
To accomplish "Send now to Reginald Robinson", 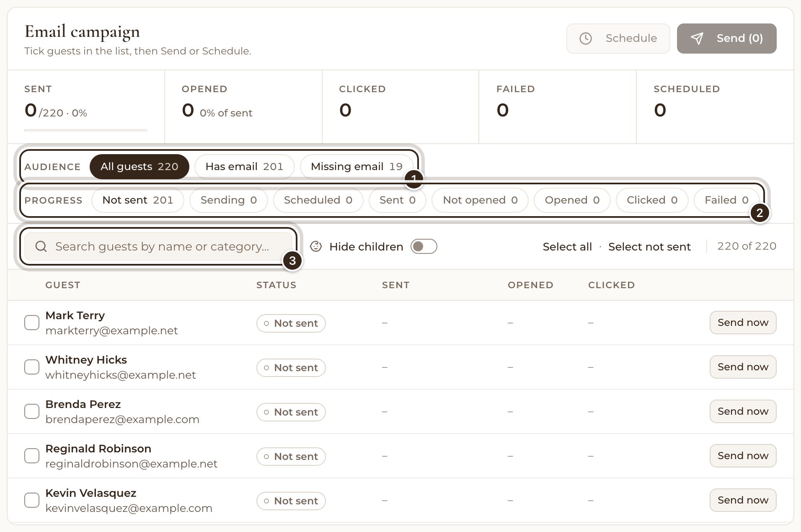I will pos(743,456).
